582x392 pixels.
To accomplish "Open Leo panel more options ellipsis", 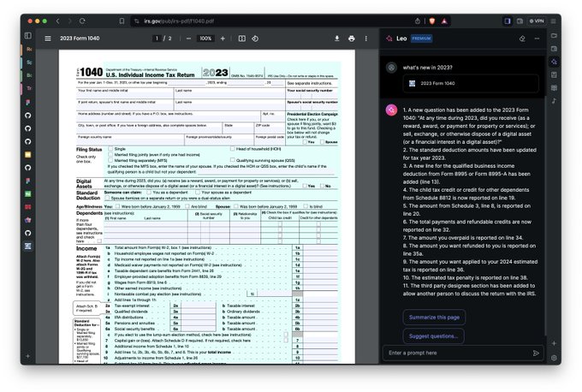I will tap(537, 39).
